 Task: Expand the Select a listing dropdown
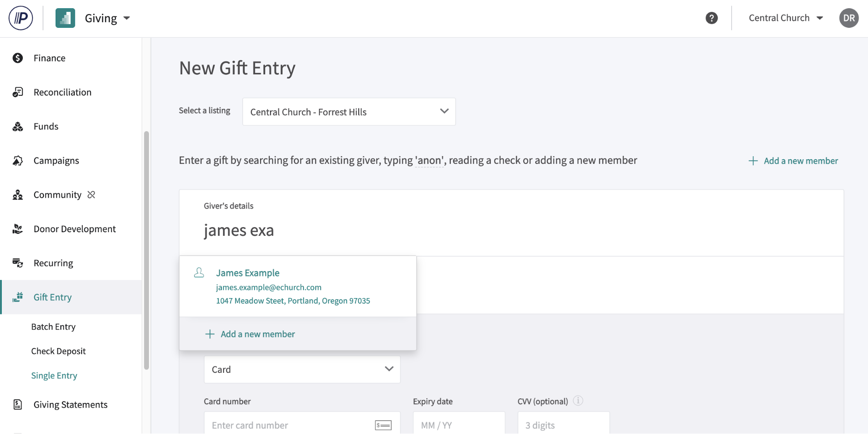point(349,112)
